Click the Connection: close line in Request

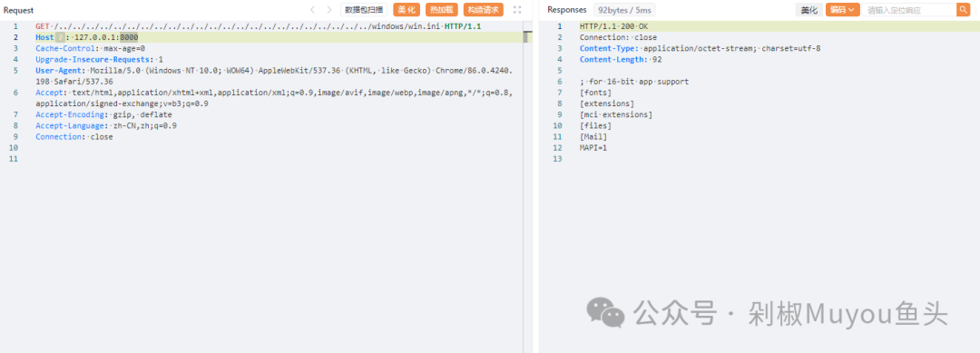74,137
